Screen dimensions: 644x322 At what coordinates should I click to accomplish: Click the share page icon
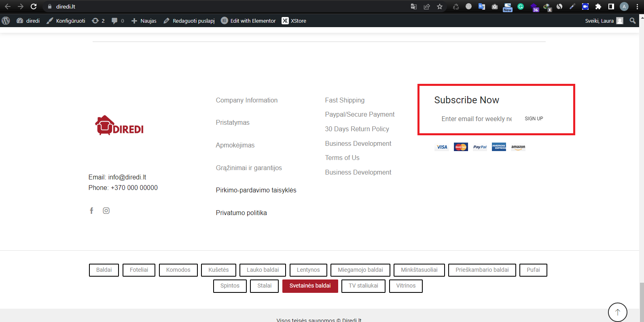pyautogui.click(x=427, y=6)
